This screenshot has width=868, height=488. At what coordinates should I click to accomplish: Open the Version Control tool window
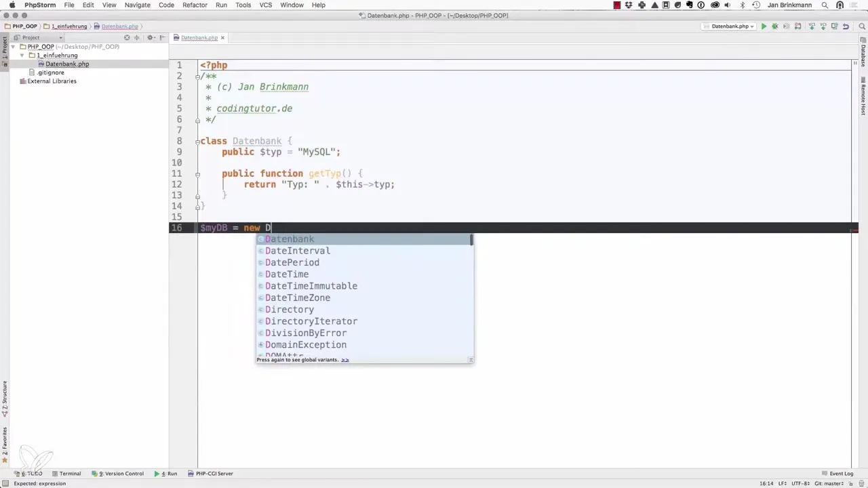click(x=117, y=474)
